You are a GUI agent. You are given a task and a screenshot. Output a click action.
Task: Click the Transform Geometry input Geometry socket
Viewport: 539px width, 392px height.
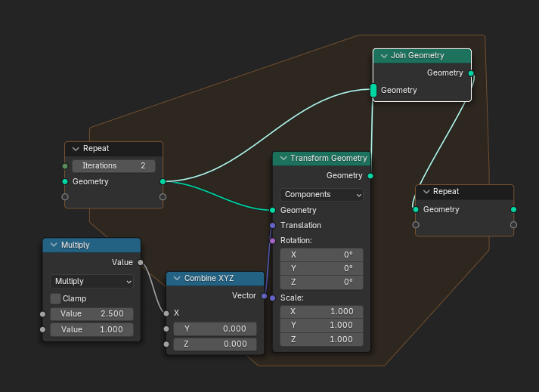pyautogui.click(x=273, y=210)
